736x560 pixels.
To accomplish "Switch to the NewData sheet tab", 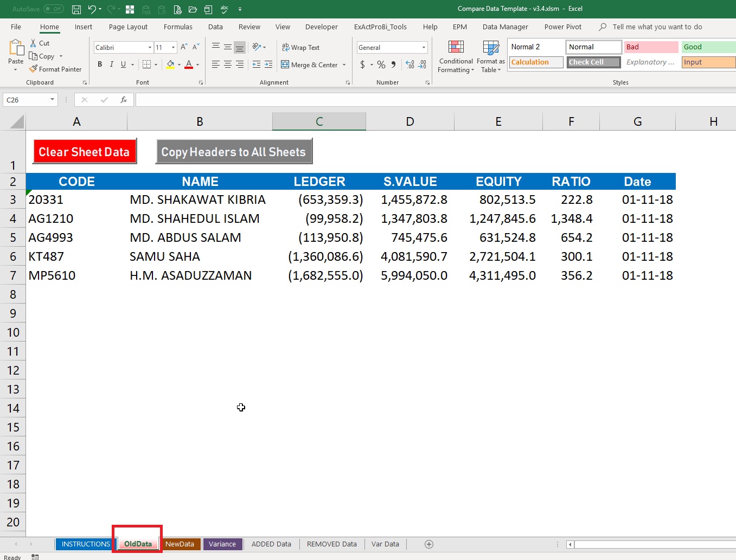I will pyautogui.click(x=180, y=544).
